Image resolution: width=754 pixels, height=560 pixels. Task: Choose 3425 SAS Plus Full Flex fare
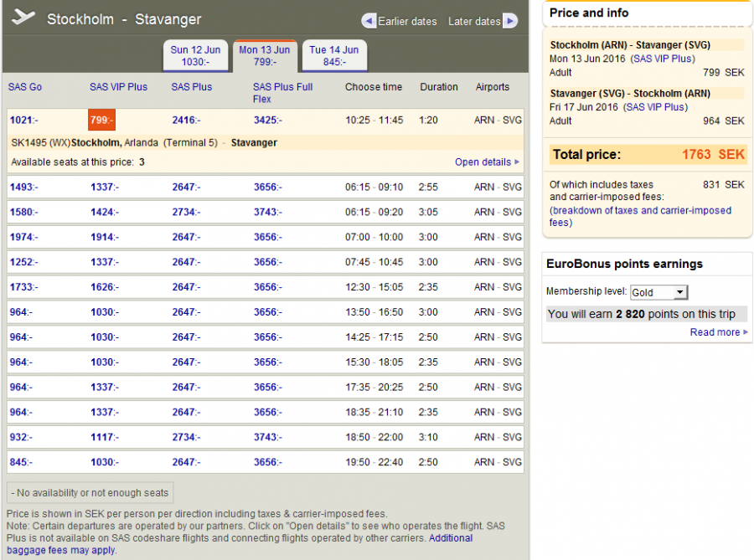(x=268, y=121)
